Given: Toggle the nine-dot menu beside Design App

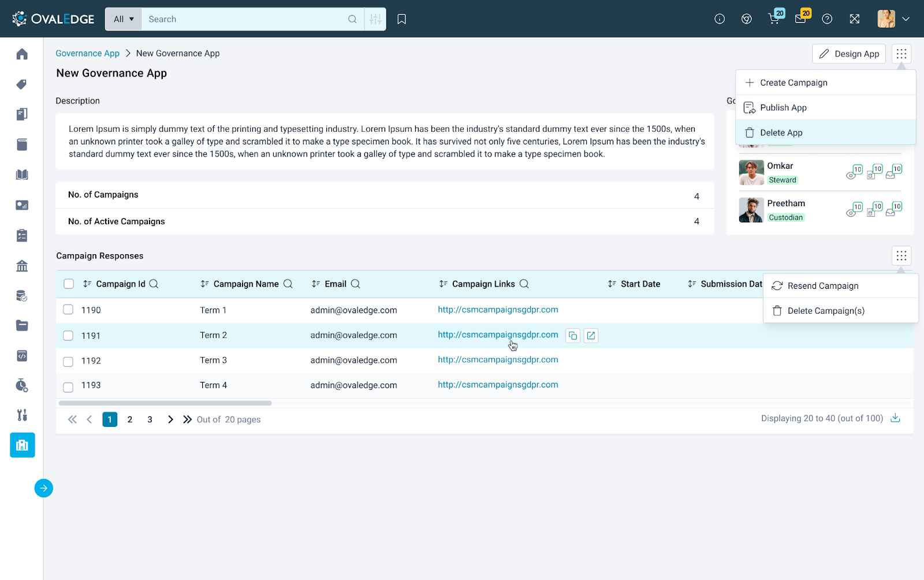Looking at the screenshot, I should pos(901,54).
